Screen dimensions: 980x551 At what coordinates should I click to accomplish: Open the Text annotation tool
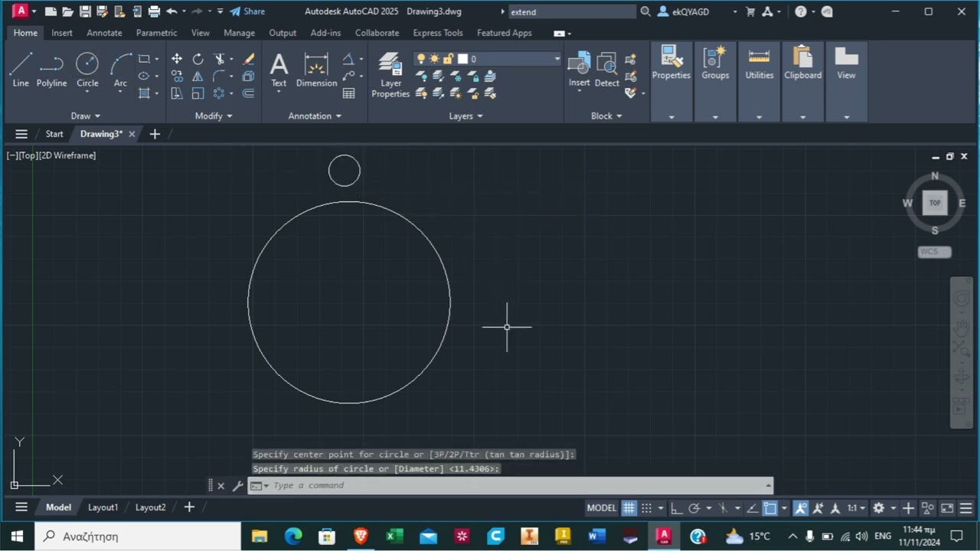point(279,70)
